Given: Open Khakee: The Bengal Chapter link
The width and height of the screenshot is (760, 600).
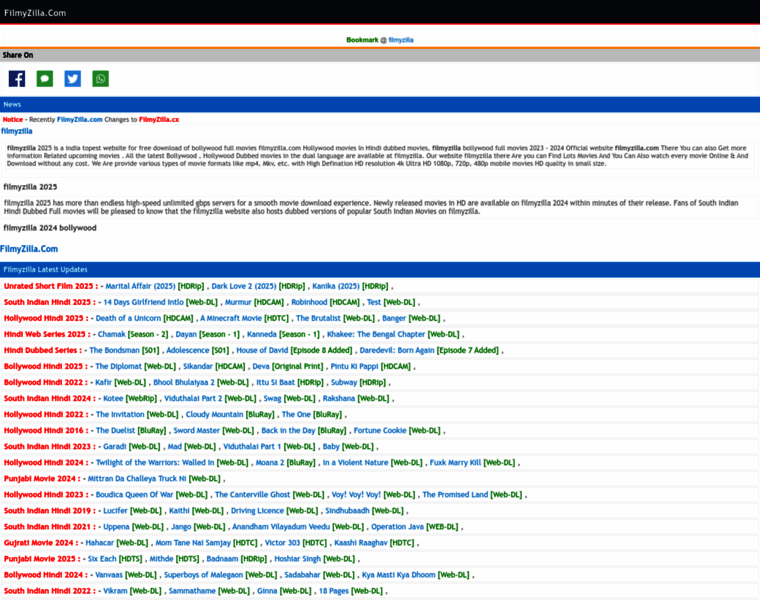Looking at the screenshot, I should pos(376,334).
